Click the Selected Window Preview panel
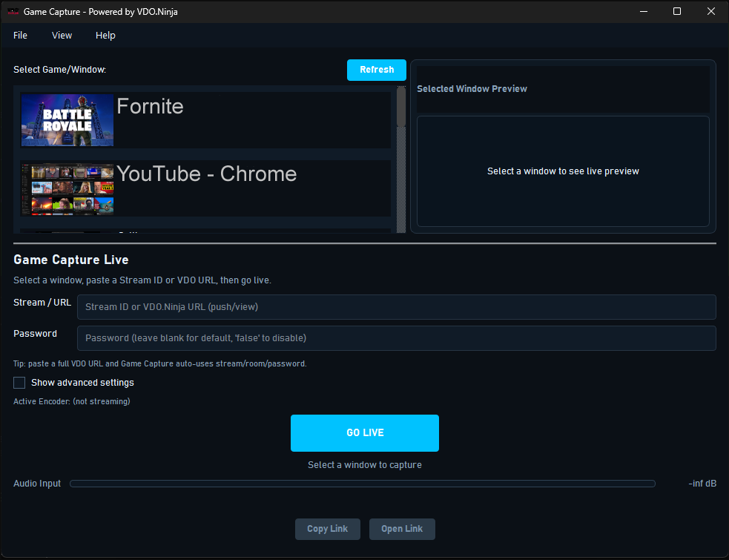This screenshot has width=729, height=560. click(563, 171)
